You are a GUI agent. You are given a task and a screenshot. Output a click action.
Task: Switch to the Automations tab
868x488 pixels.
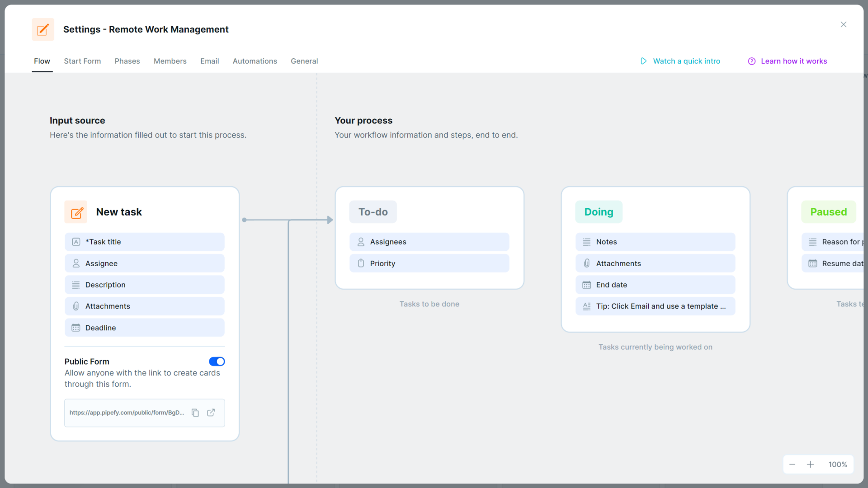pyautogui.click(x=255, y=61)
